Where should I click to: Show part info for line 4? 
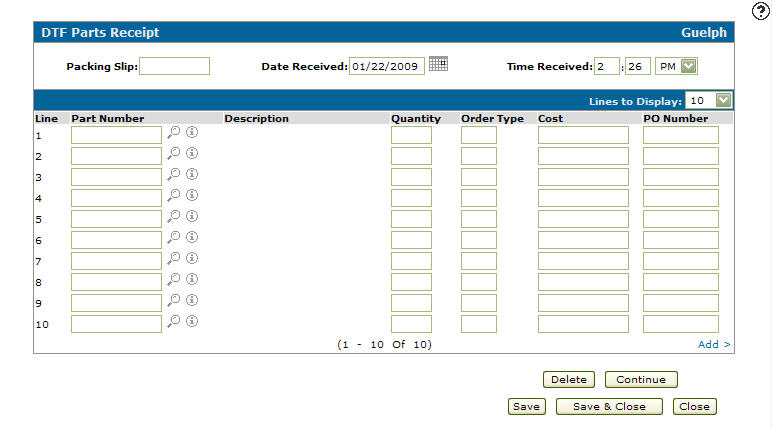[192, 195]
